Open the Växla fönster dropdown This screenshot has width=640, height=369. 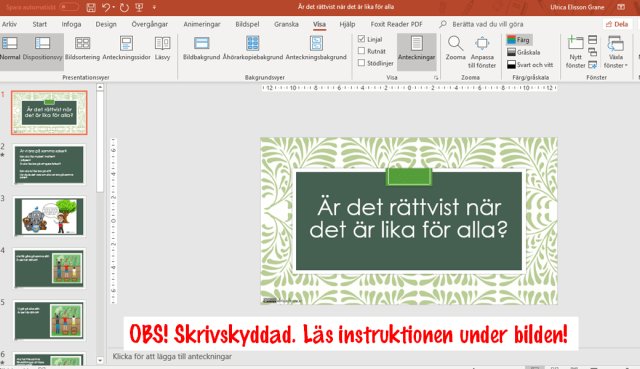[x=616, y=52]
